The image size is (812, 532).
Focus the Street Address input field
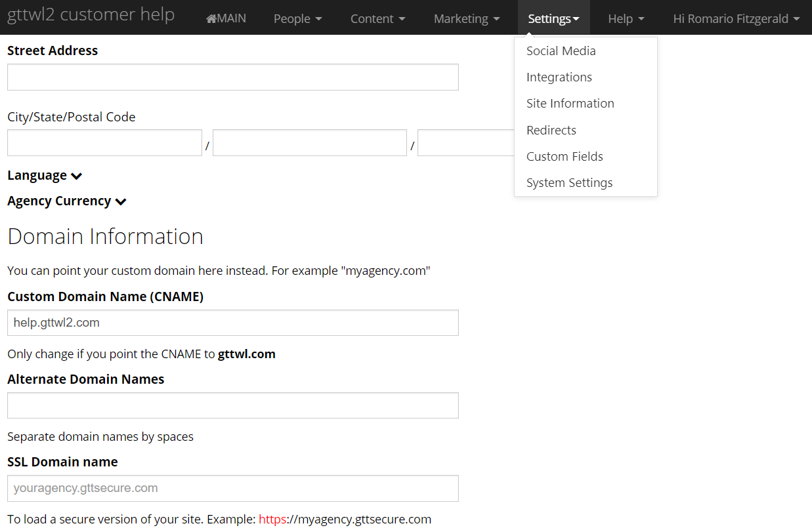pyautogui.click(x=232, y=77)
